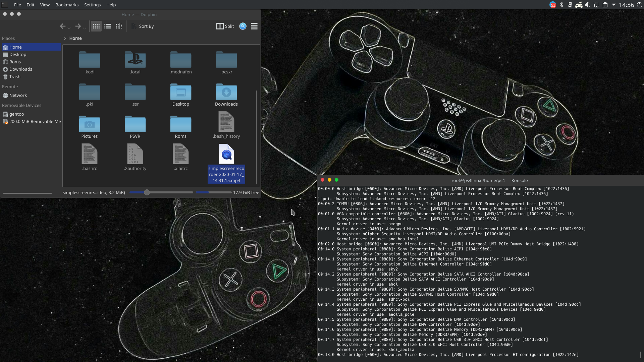Switch to Compact view mode
The height and width of the screenshot is (362, 644).
pyautogui.click(x=108, y=26)
